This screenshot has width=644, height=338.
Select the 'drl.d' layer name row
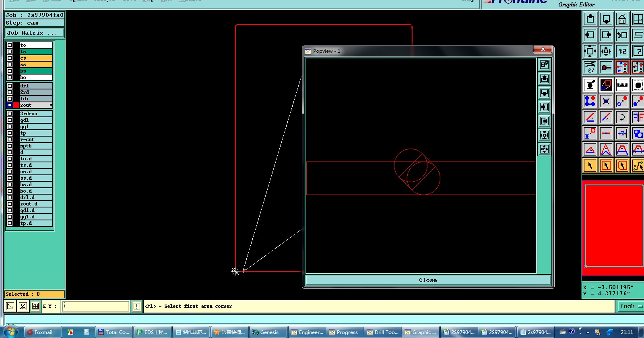(x=36, y=197)
